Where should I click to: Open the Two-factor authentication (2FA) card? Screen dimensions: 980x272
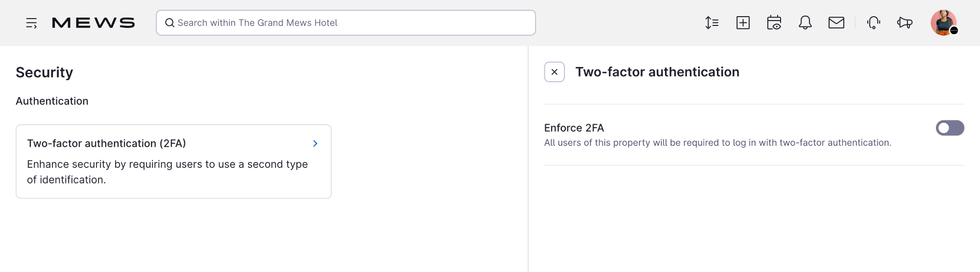point(173,161)
